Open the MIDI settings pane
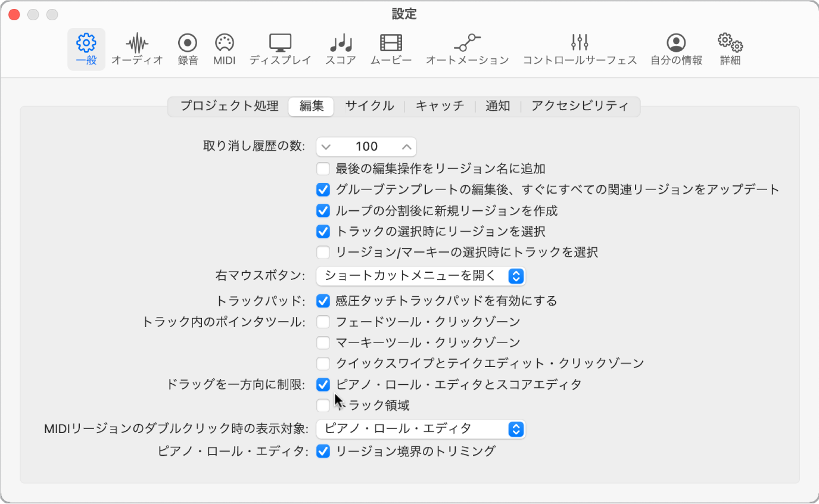The width and height of the screenshot is (819, 504). pyautogui.click(x=224, y=48)
